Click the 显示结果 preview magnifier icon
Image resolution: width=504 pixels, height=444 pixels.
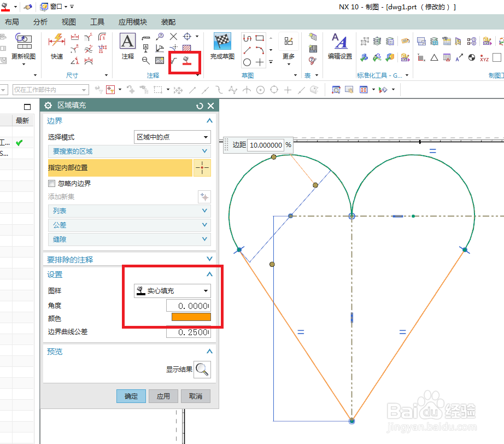click(x=203, y=370)
